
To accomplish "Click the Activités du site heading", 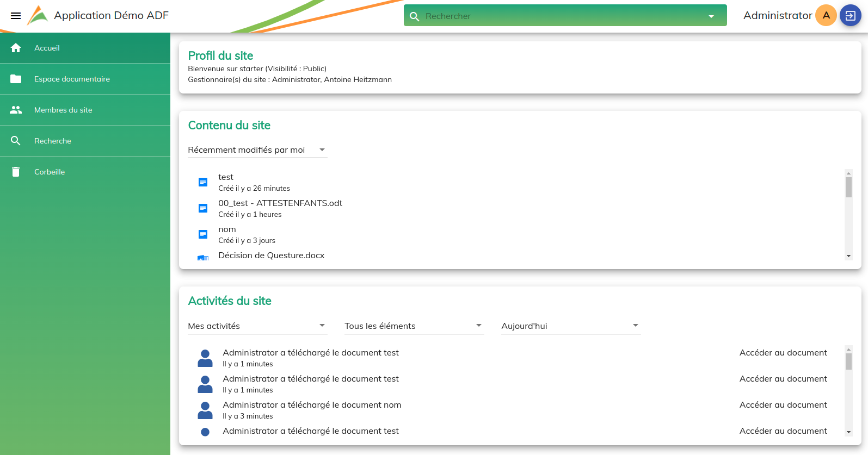I will 230,301.
